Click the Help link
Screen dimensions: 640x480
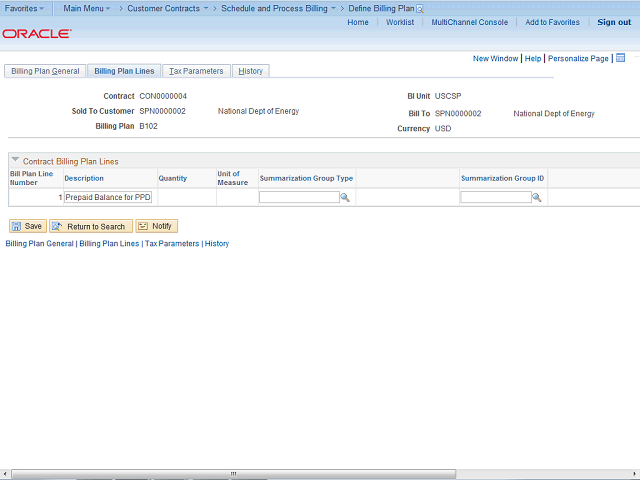click(533, 58)
